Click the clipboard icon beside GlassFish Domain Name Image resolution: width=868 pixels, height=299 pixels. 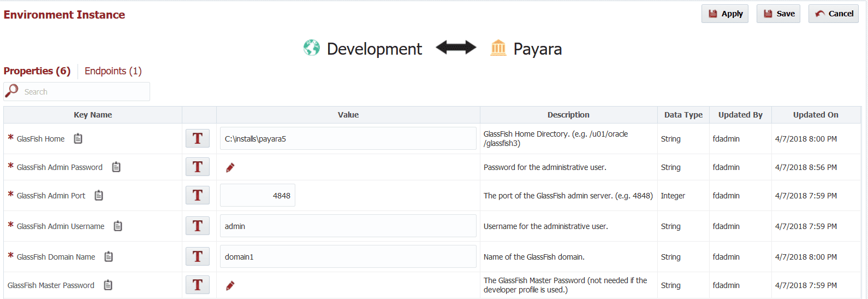click(109, 257)
